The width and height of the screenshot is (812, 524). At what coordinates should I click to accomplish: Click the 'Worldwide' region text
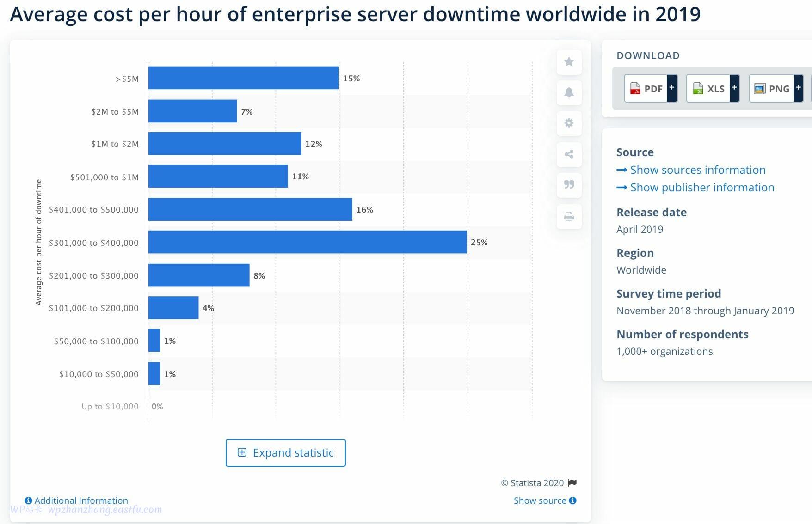641,270
